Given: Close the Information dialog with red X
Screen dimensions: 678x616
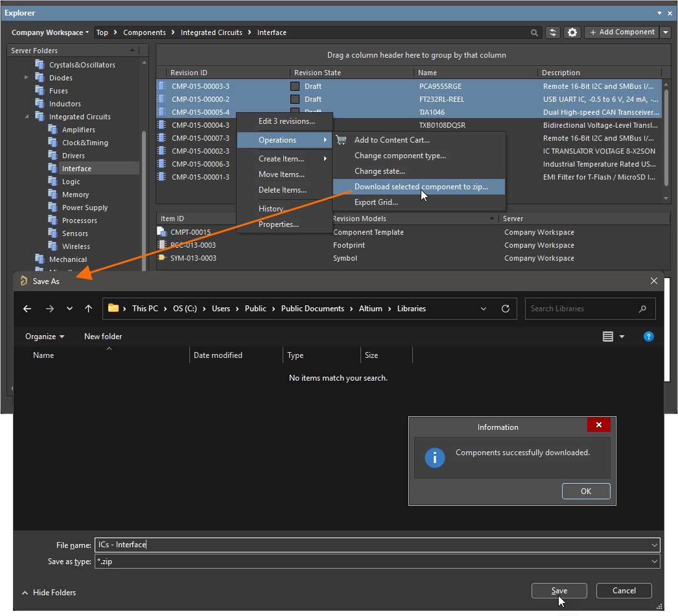Looking at the screenshot, I should pyautogui.click(x=598, y=425).
